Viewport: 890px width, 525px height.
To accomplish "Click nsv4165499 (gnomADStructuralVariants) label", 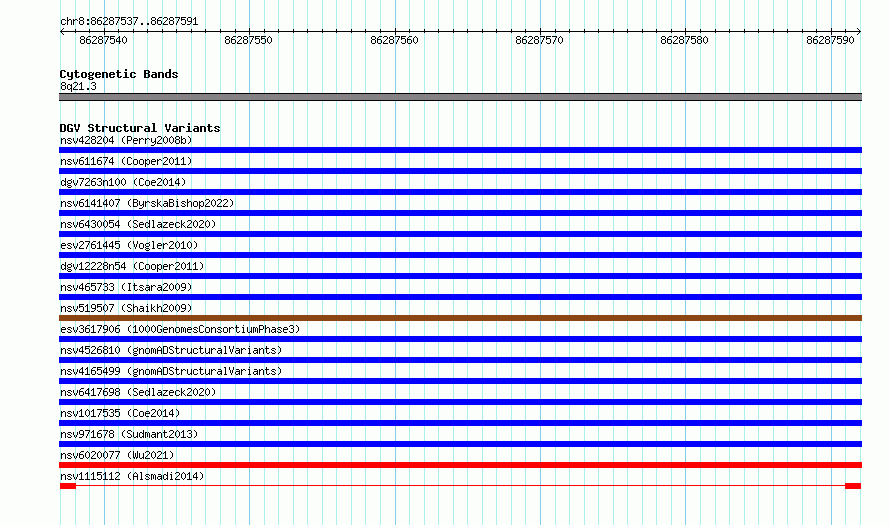I will click(171, 371).
